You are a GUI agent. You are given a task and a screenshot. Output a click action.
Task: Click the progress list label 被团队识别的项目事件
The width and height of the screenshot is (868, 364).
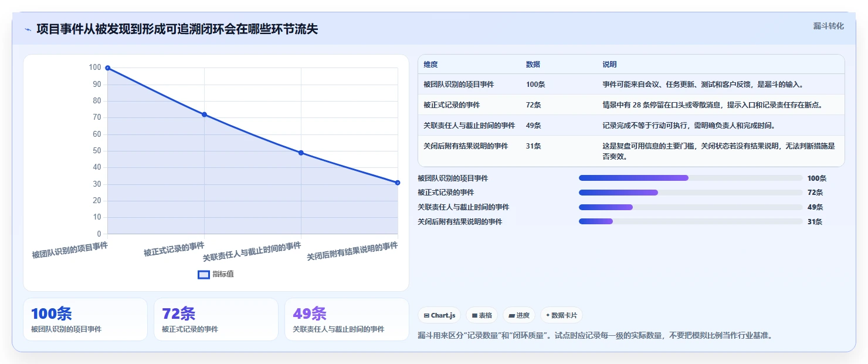coord(453,178)
